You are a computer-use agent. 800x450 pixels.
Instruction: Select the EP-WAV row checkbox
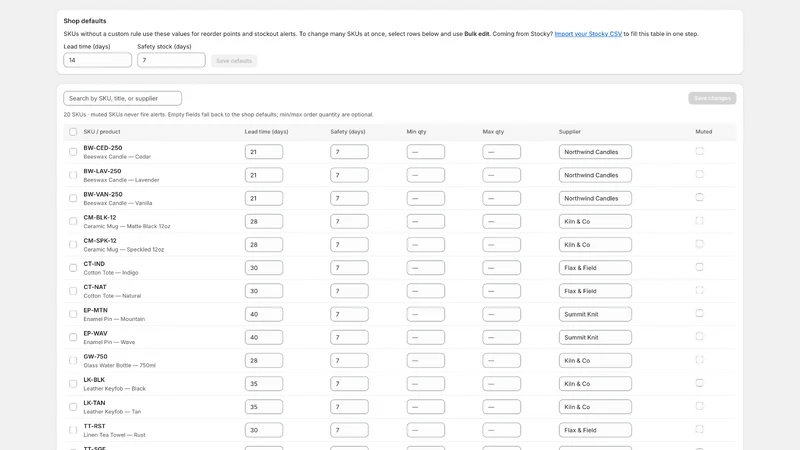coord(73,337)
